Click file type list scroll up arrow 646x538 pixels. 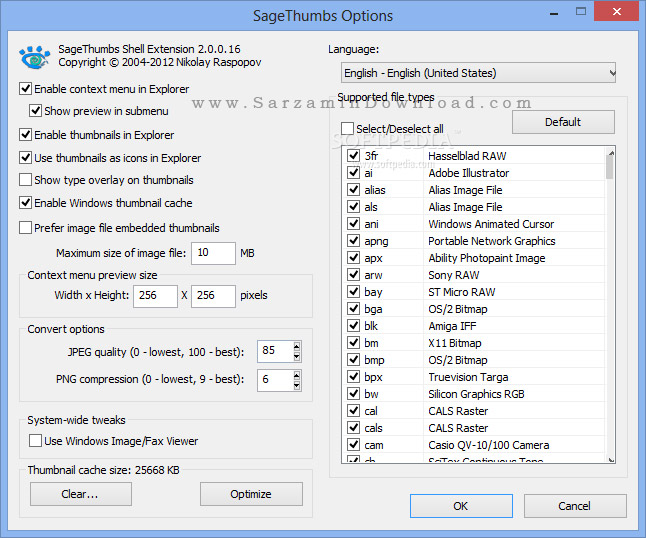(x=611, y=152)
